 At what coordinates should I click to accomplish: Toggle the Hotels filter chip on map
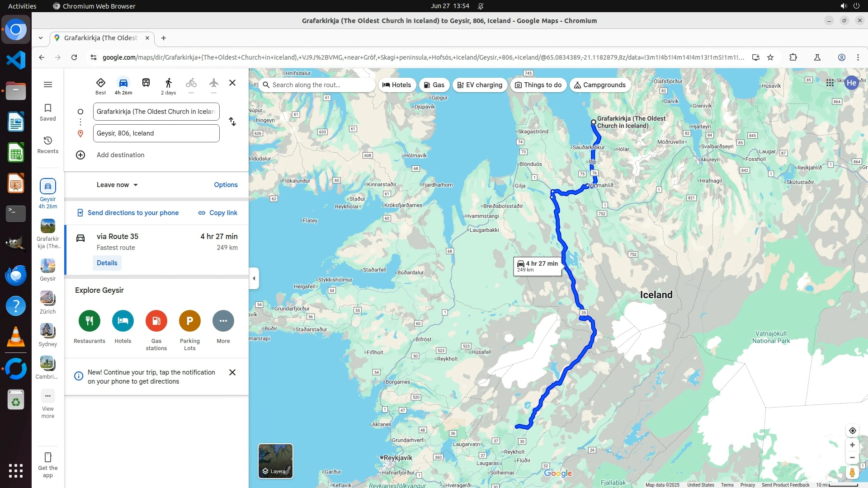[396, 85]
